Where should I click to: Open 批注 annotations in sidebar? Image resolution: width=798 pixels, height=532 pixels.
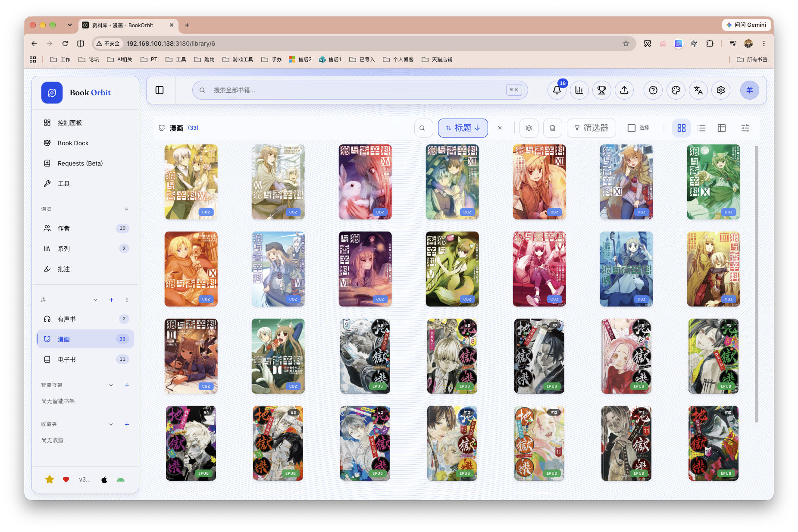(85, 269)
